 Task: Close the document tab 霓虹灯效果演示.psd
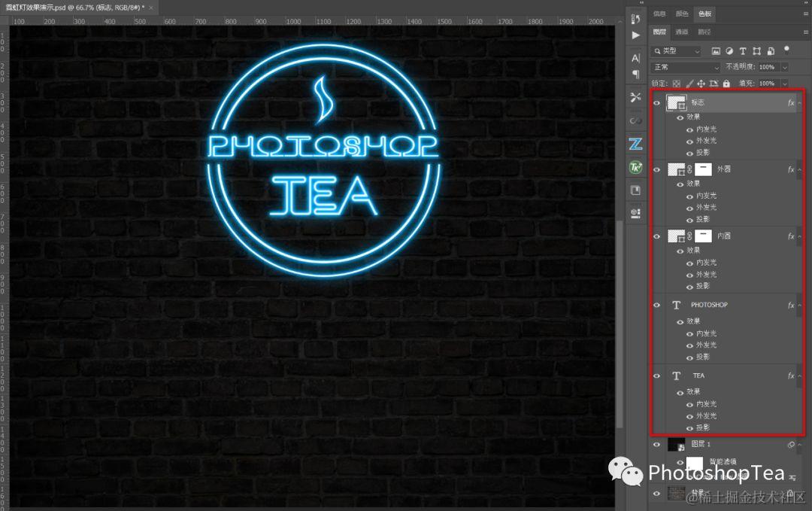pyautogui.click(x=150, y=8)
